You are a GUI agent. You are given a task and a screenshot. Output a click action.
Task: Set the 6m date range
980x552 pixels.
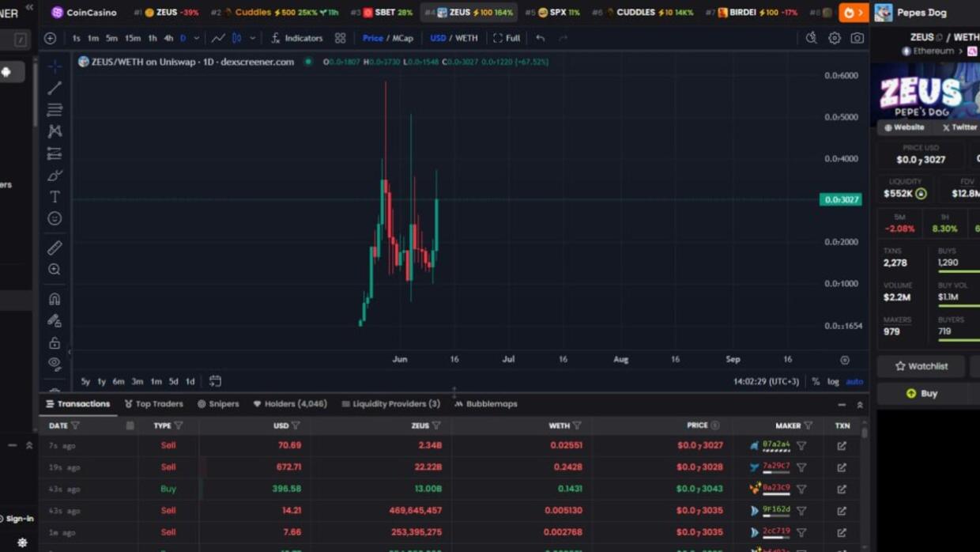[x=118, y=382]
